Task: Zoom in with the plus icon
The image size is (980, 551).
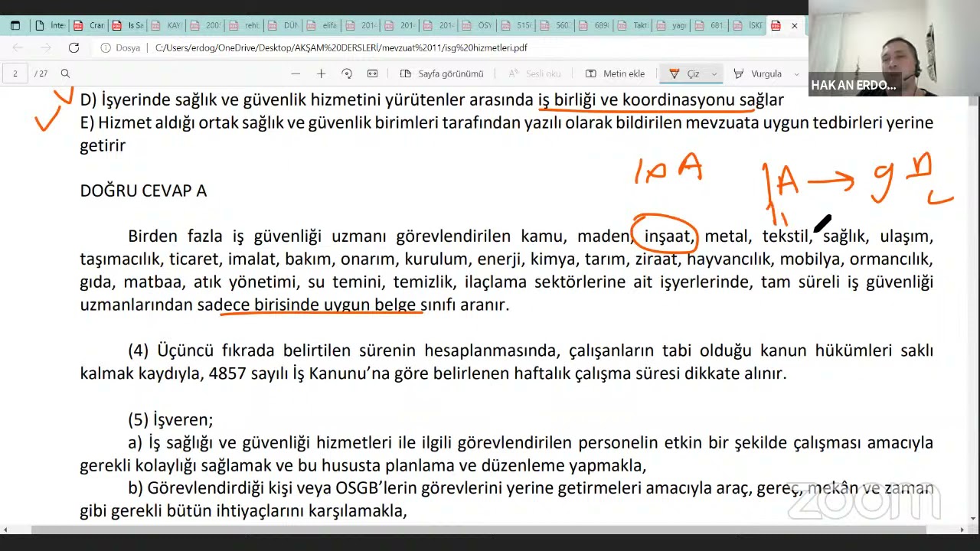Action: [x=321, y=73]
